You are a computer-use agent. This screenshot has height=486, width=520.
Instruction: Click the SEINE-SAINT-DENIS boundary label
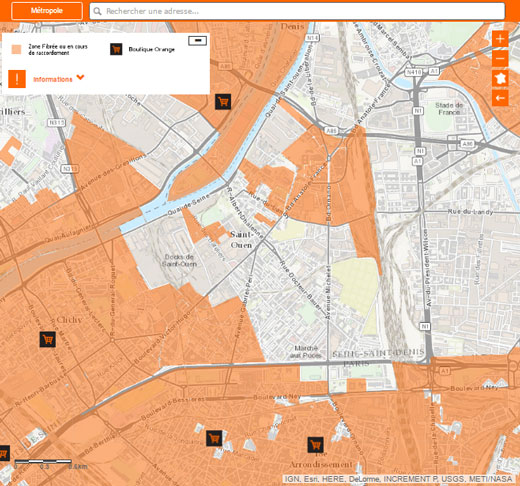click(x=378, y=353)
